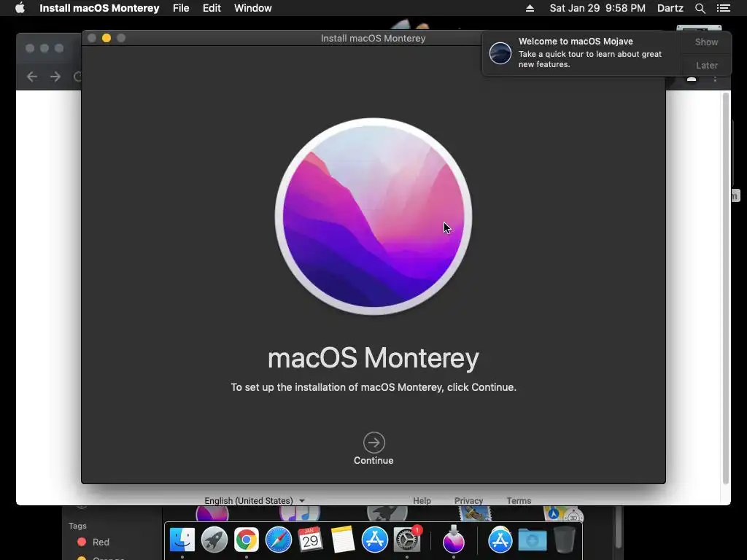This screenshot has width=747, height=560.
Task: Open Launchpad from the Dock
Action: click(214, 540)
